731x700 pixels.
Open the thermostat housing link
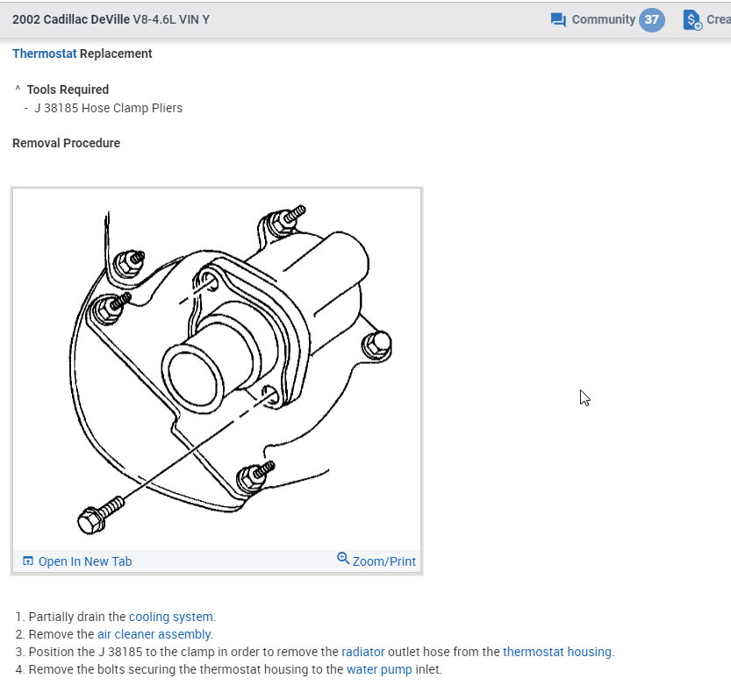point(557,652)
